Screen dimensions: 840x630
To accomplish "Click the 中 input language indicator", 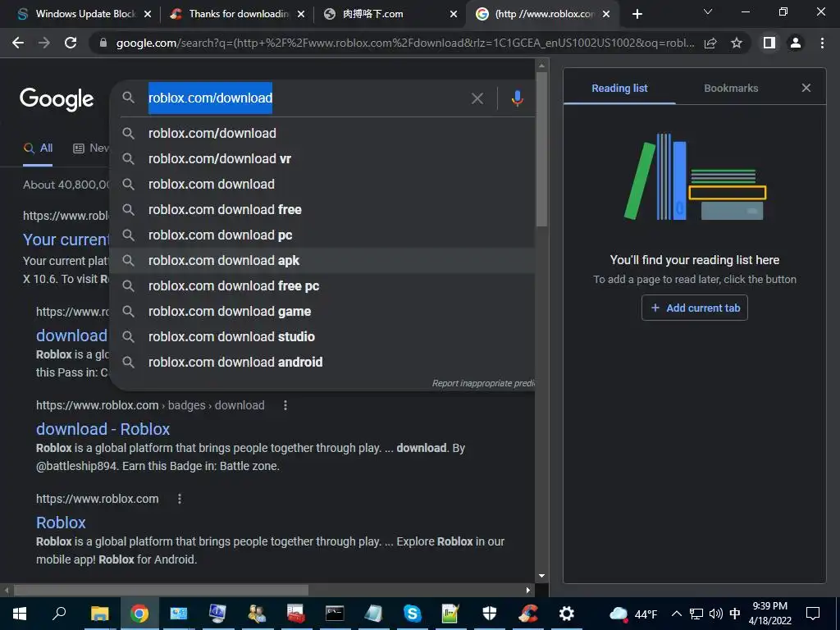I will coord(734,614).
